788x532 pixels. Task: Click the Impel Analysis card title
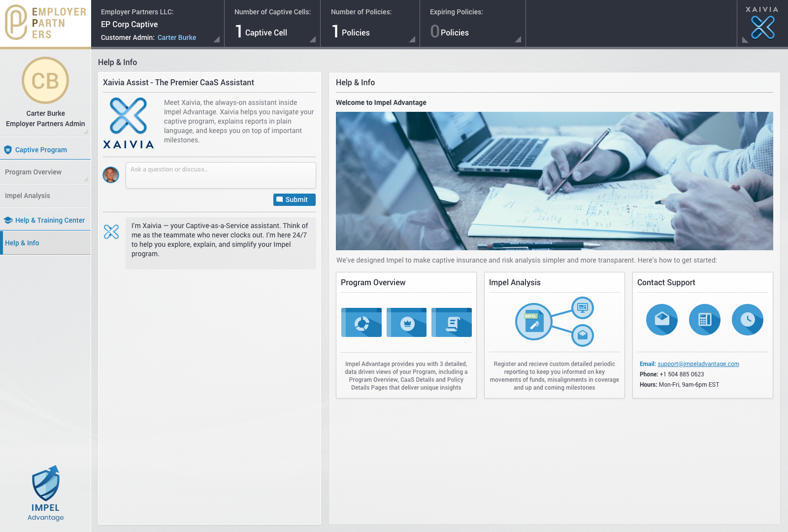(x=515, y=282)
